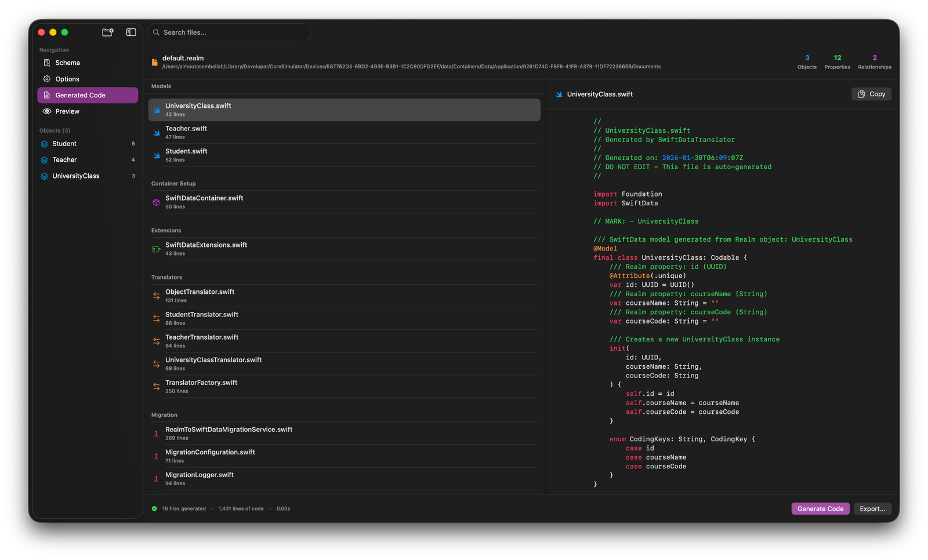928x560 pixels.
Task: Click the orange realm file icon beside default.realm
Action: pyautogui.click(x=154, y=61)
